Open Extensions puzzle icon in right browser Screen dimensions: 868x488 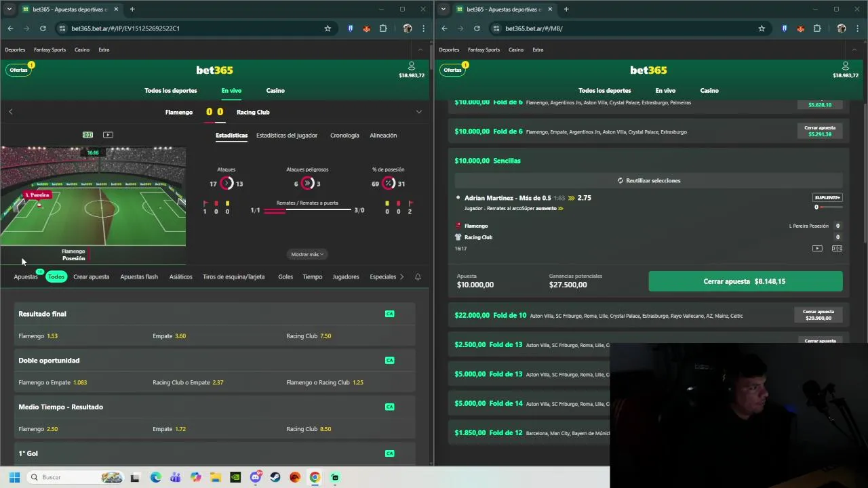[x=817, y=28]
